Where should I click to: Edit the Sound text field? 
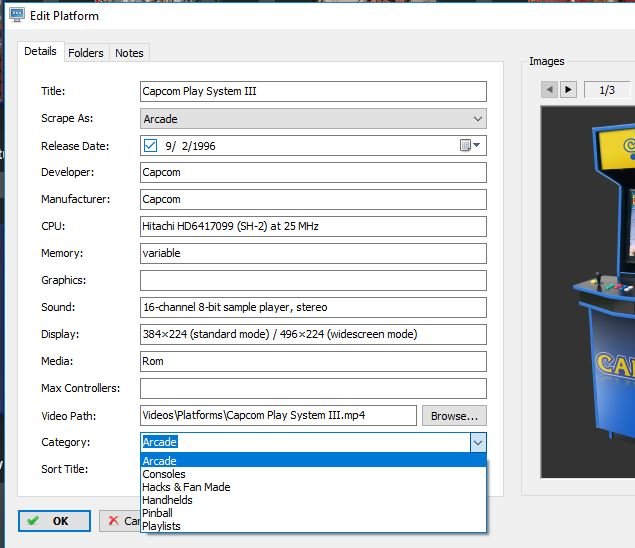click(x=313, y=307)
